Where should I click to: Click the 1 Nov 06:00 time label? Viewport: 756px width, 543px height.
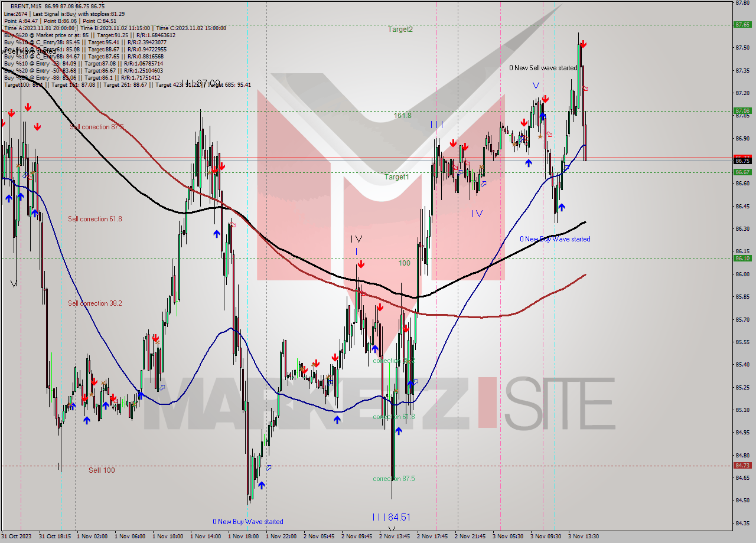coord(130,537)
